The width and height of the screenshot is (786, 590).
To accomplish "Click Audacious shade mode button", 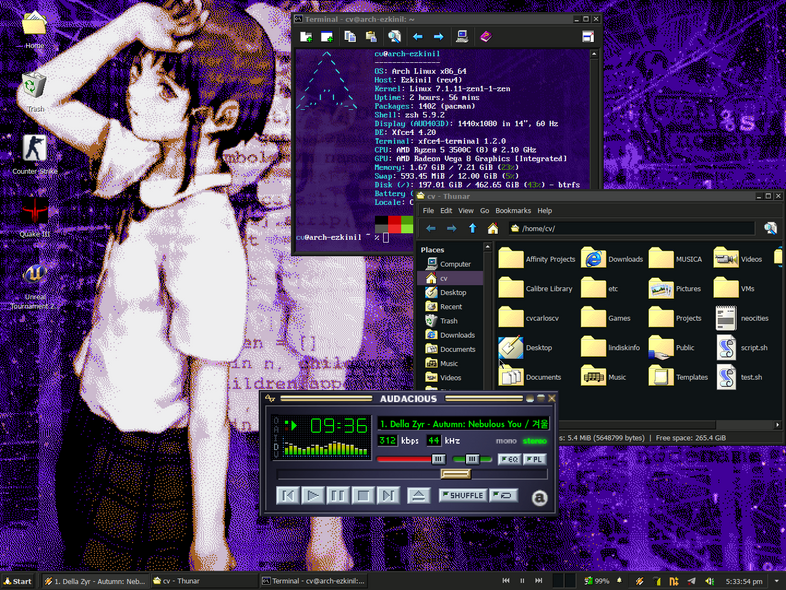I will tap(540, 398).
